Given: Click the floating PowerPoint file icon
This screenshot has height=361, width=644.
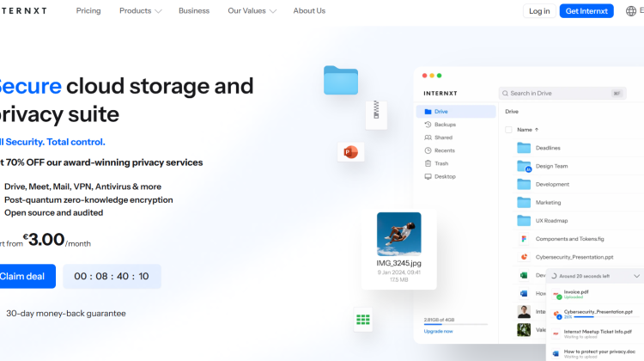Looking at the screenshot, I should pos(350,152).
